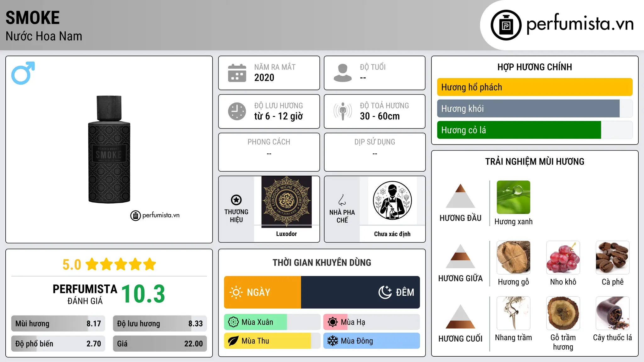
Task: Select the Cà phê coffee beans image
Action: (x=613, y=258)
